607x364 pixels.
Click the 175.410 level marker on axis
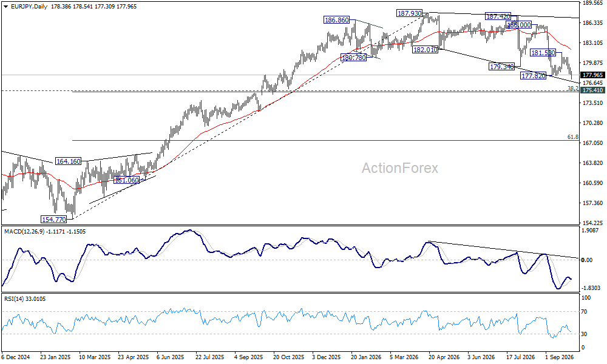click(x=592, y=90)
